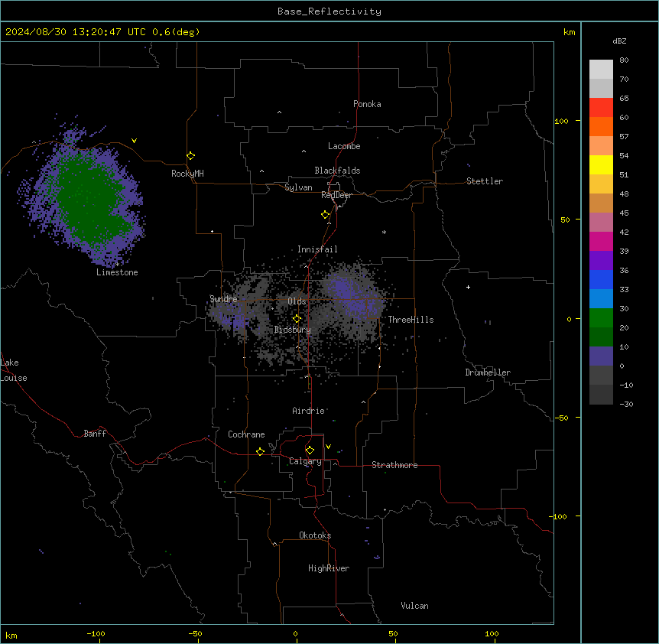Click the Banff label
This screenshot has height=644, width=659.
coord(95,434)
